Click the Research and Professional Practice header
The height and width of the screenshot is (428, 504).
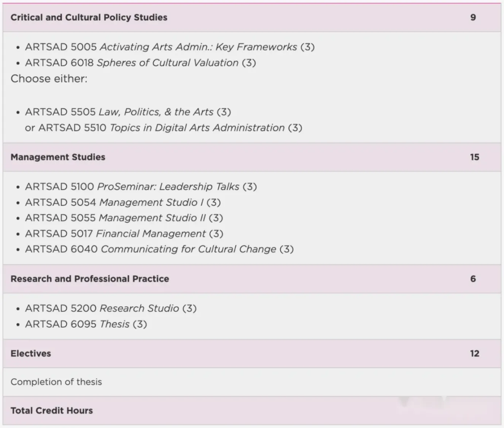[x=90, y=279]
